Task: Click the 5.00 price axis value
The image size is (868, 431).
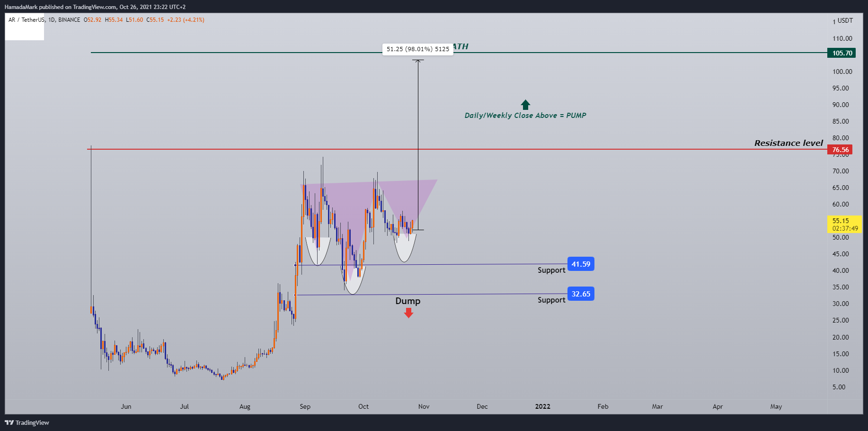Action: [x=839, y=387]
